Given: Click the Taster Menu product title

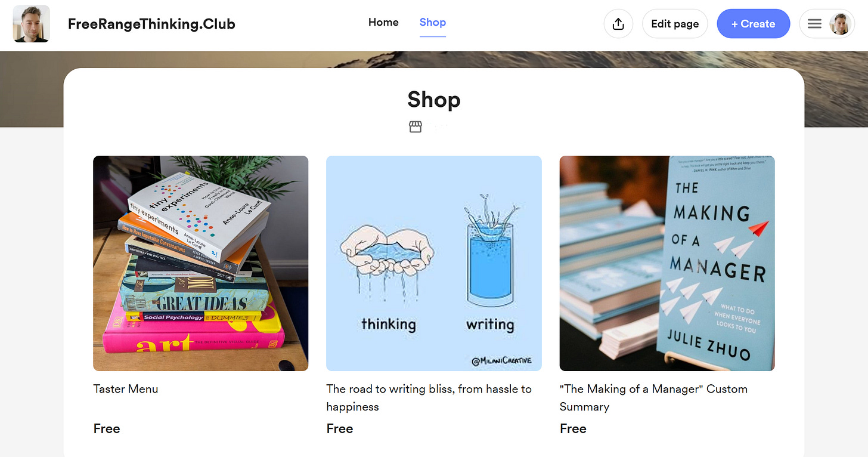Looking at the screenshot, I should 126,389.
